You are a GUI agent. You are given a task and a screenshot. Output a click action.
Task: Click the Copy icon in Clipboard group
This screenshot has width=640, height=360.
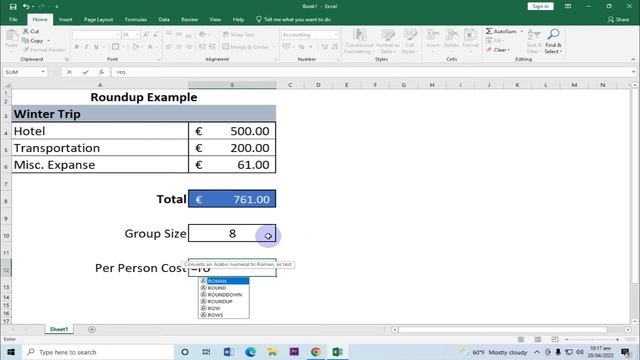tap(25, 40)
